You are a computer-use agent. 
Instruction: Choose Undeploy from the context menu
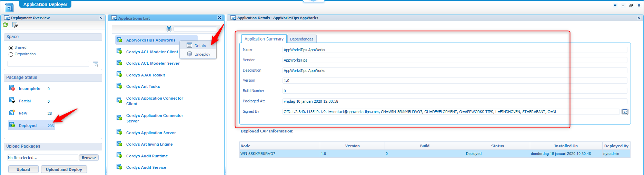tap(202, 54)
